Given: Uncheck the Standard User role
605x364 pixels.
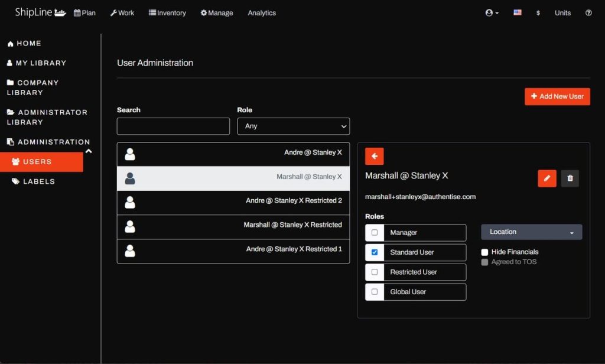Looking at the screenshot, I should (375, 252).
